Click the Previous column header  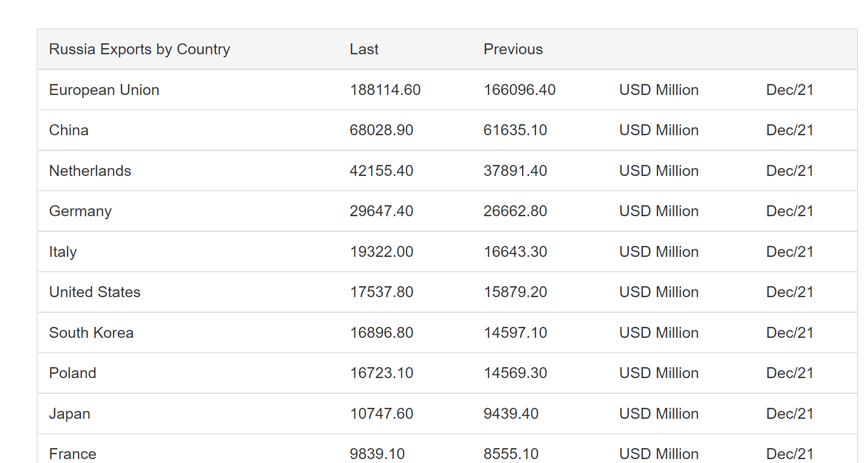[x=513, y=49]
